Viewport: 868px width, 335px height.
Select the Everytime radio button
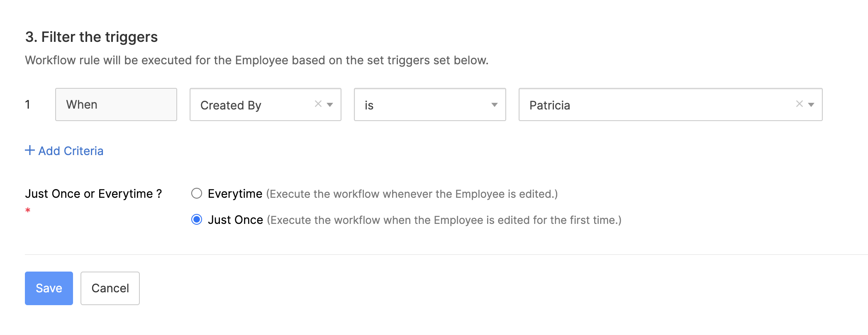pyautogui.click(x=197, y=193)
